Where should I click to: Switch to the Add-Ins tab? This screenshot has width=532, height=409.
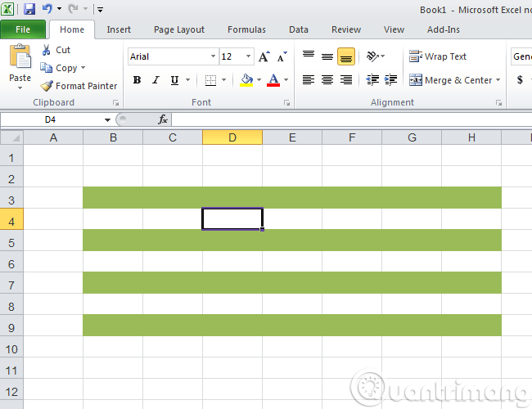(x=444, y=29)
